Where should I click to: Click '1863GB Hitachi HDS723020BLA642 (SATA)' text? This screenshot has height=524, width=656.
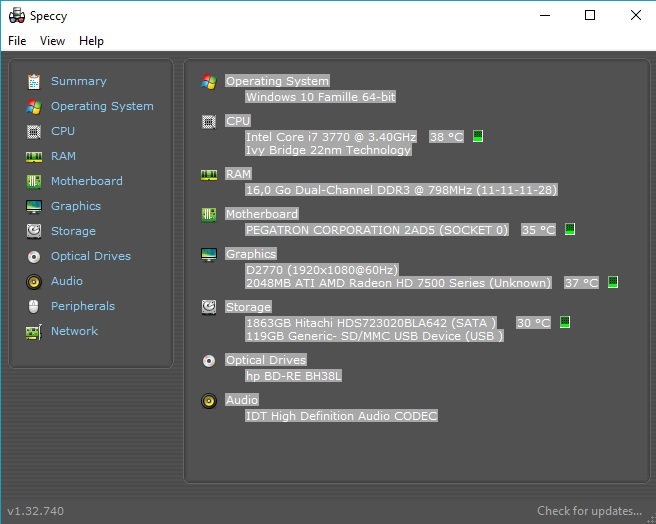pos(371,323)
